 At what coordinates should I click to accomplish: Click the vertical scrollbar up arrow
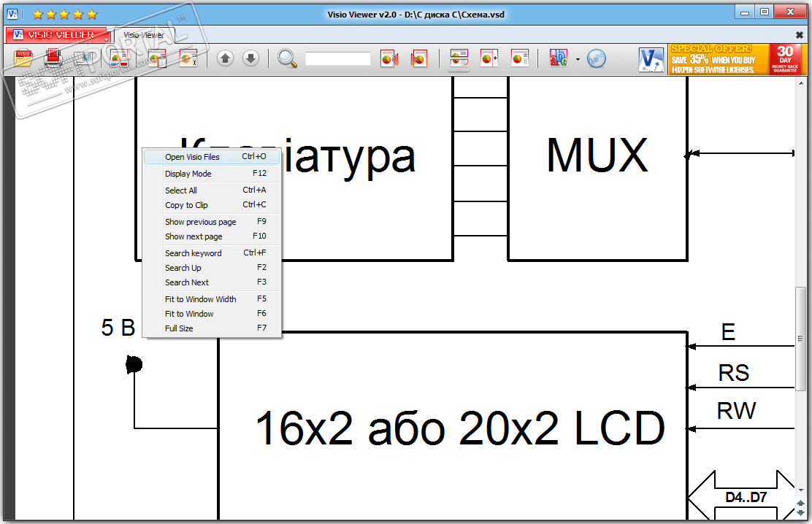[800, 83]
